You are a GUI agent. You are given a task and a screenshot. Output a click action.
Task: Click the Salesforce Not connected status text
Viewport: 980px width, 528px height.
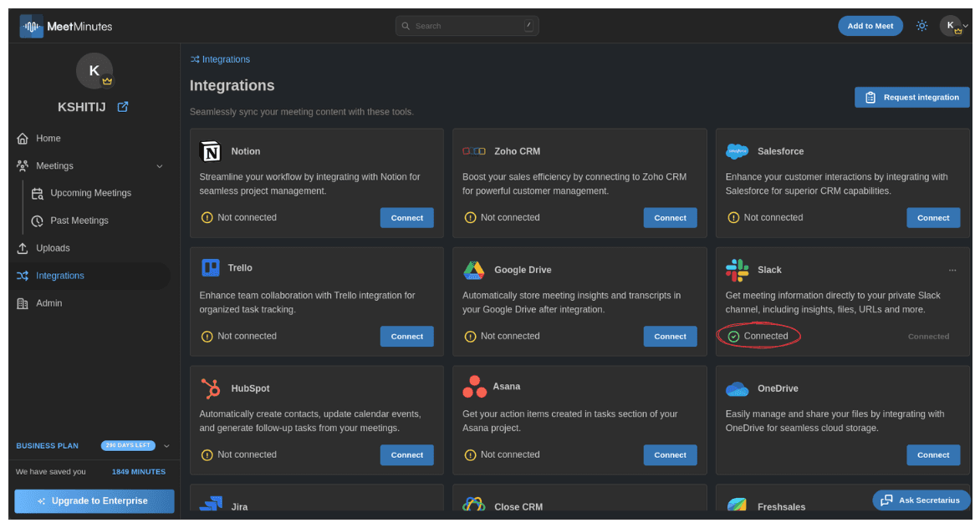pos(773,217)
